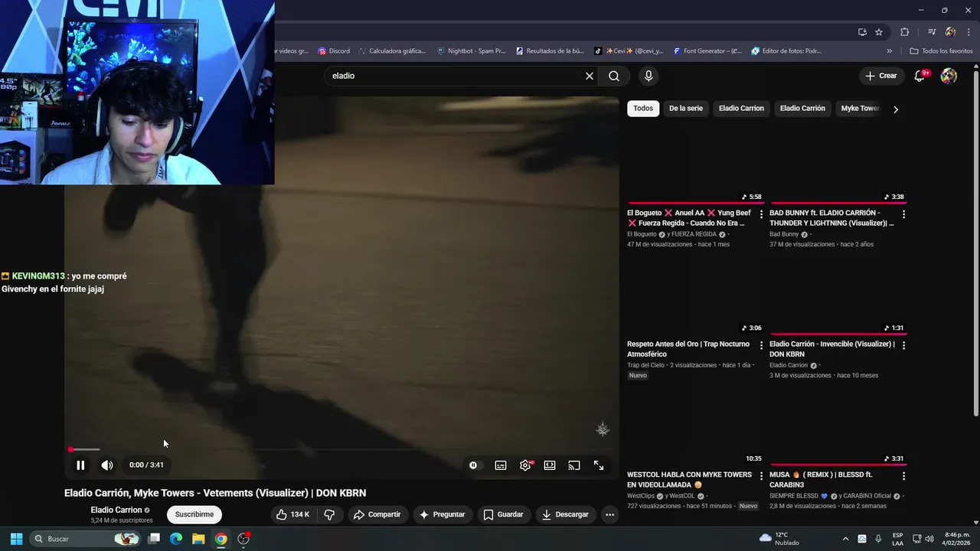Select the 'Eladio Carrión' accented chip

pos(802,109)
